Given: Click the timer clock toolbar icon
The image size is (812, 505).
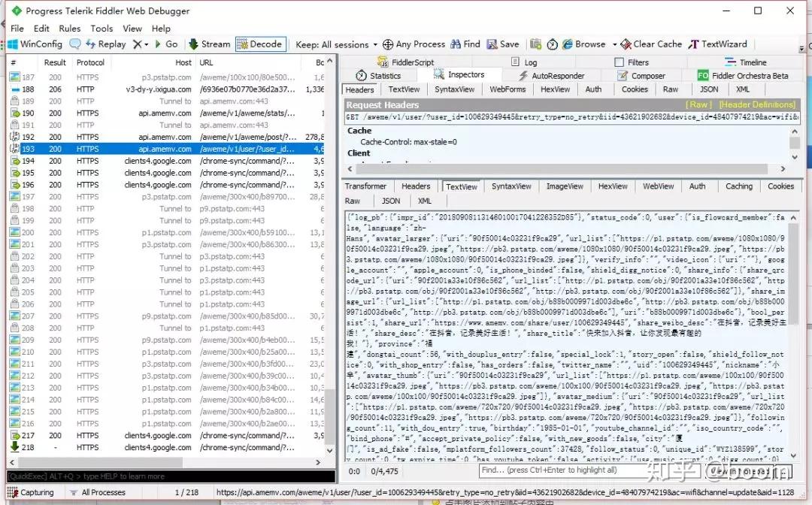Looking at the screenshot, I should pos(553,44).
